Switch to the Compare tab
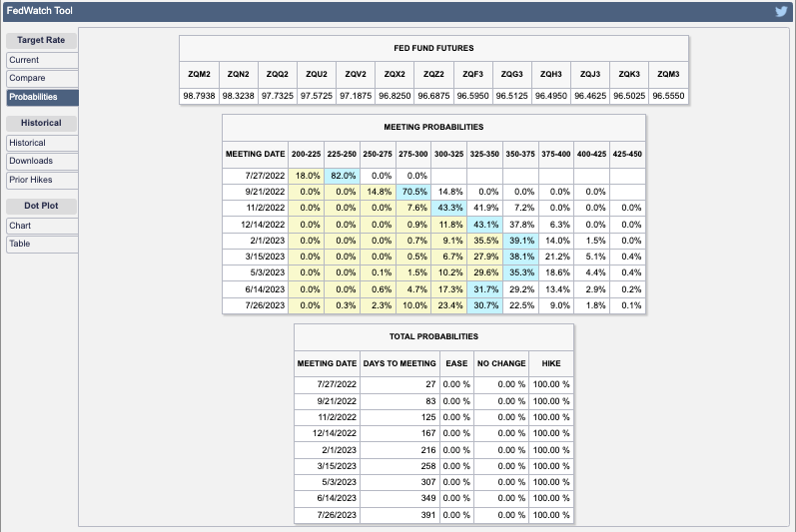 point(42,78)
